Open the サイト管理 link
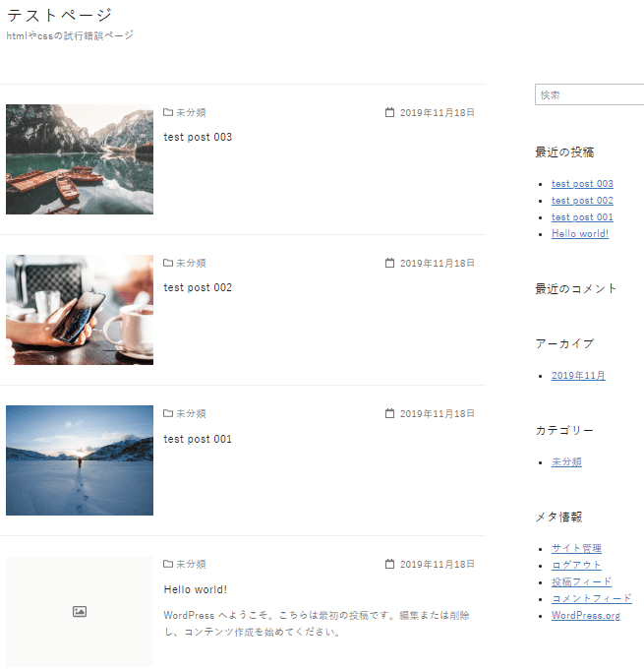The width and height of the screenshot is (644, 670). pyautogui.click(x=576, y=548)
